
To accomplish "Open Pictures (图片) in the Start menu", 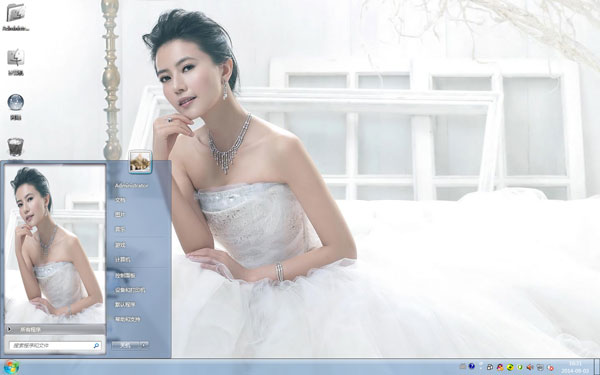I will [x=120, y=215].
